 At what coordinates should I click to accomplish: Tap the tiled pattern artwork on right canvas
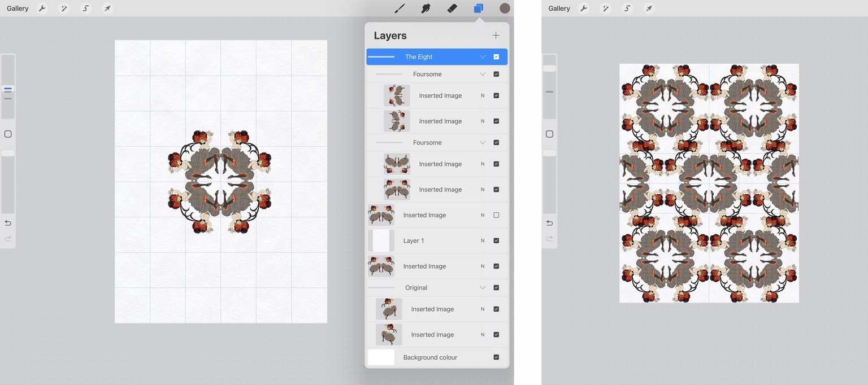(709, 183)
